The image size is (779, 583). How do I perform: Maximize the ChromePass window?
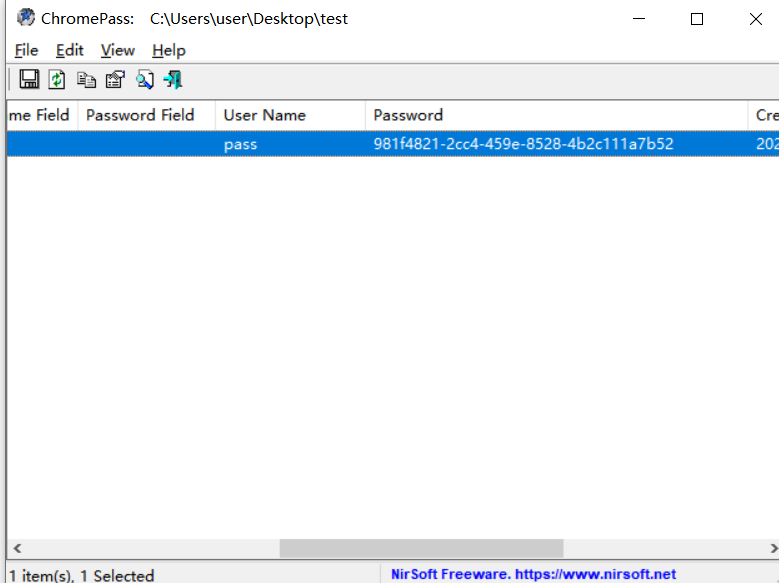pyautogui.click(x=697, y=18)
